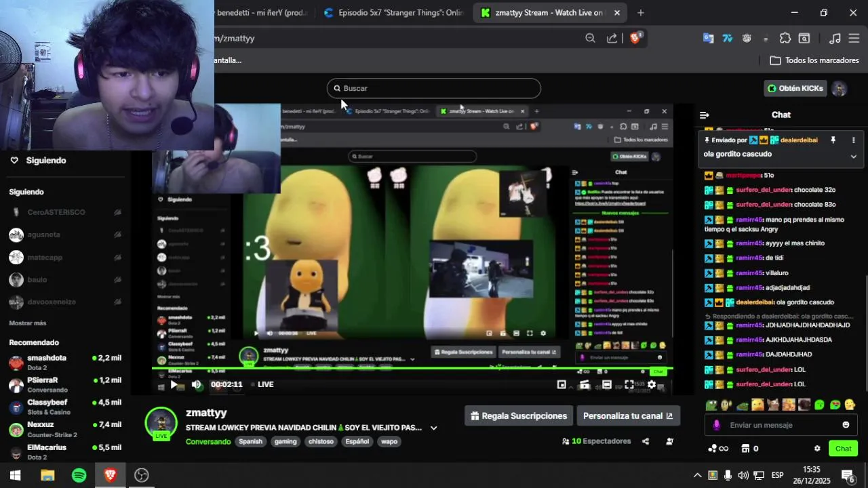The width and height of the screenshot is (868, 488).
Task: Click Regala Suscripciones button
Action: [x=519, y=416]
